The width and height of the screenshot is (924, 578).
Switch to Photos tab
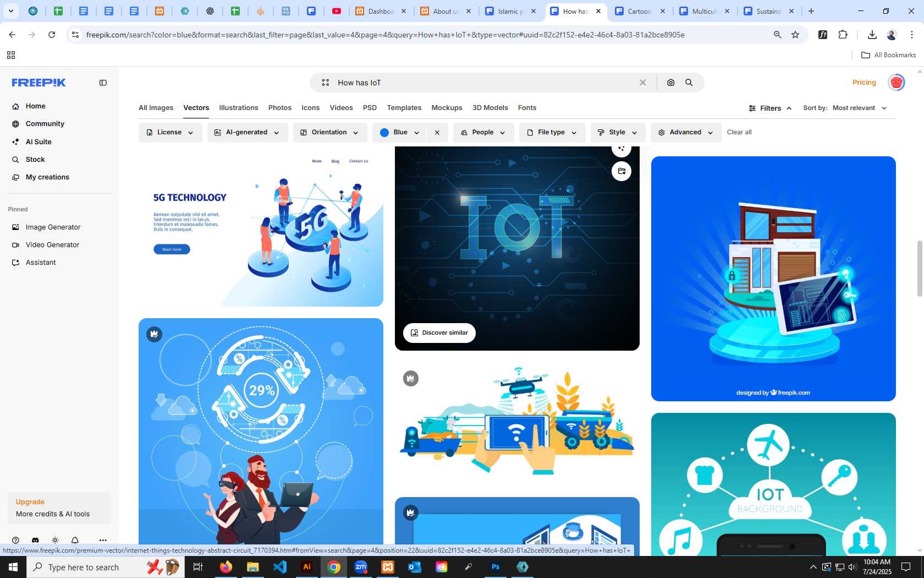pyautogui.click(x=280, y=108)
